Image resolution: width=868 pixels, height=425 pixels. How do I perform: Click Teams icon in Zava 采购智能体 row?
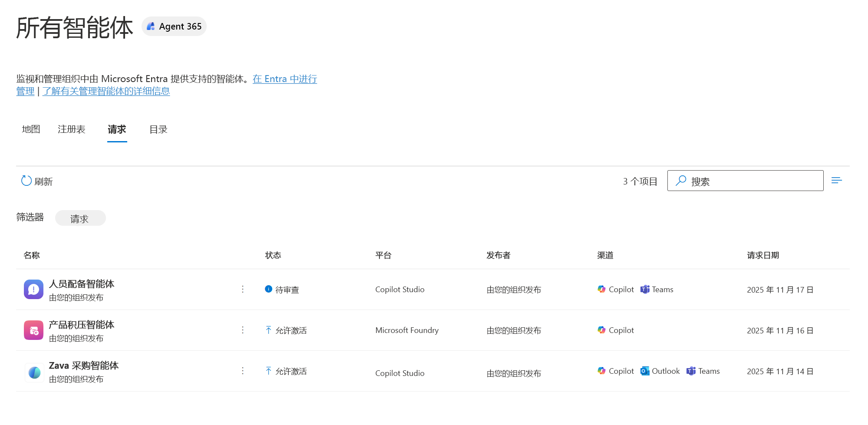pos(691,371)
